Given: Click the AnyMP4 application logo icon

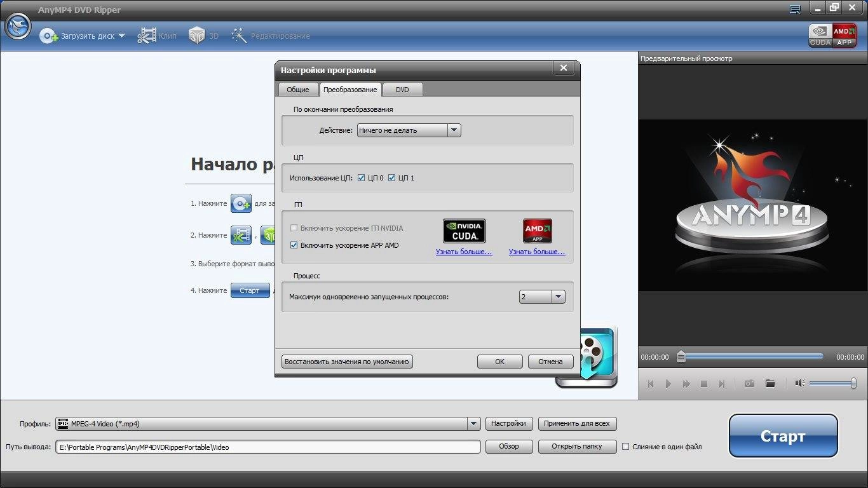Looking at the screenshot, I should click(x=18, y=26).
